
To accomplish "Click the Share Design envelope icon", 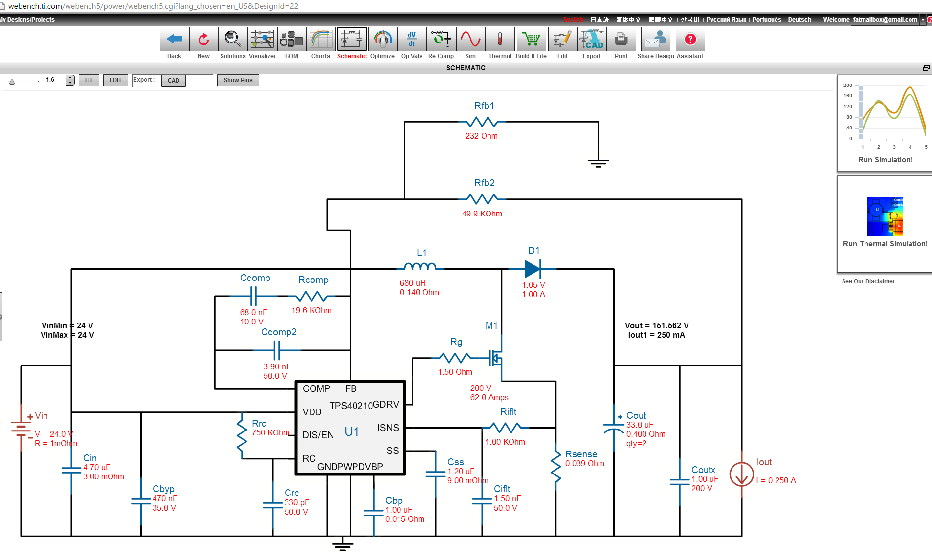I will (655, 39).
